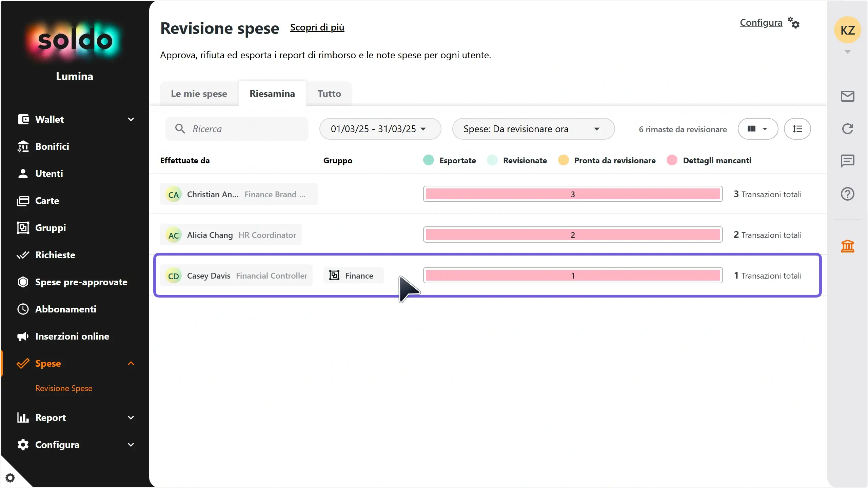Click the Gruppo column header
This screenshot has height=488, width=868.
click(x=338, y=161)
